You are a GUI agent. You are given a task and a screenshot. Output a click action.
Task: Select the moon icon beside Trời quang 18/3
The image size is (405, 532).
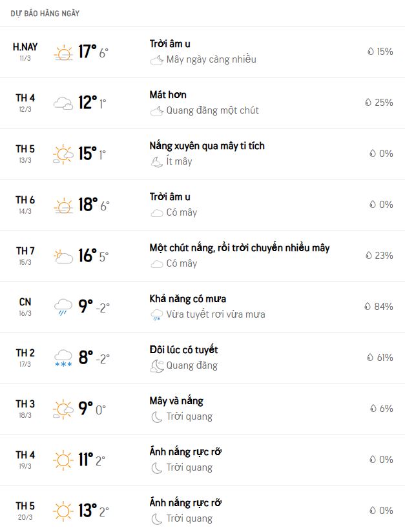pyautogui.click(x=156, y=416)
